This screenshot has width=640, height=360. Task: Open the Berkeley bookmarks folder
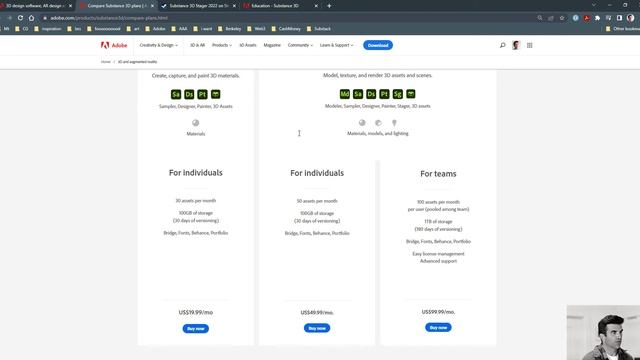tap(230, 29)
